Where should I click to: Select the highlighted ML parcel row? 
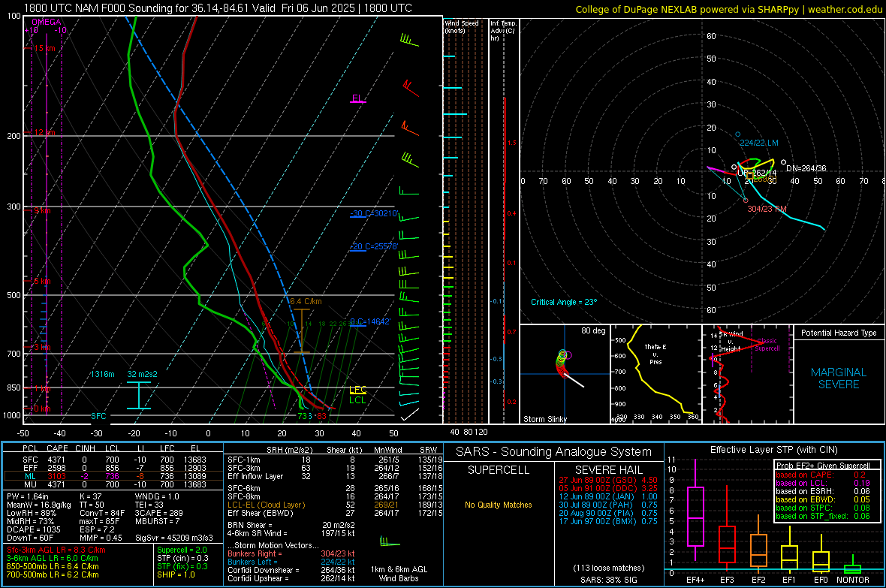(113, 476)
